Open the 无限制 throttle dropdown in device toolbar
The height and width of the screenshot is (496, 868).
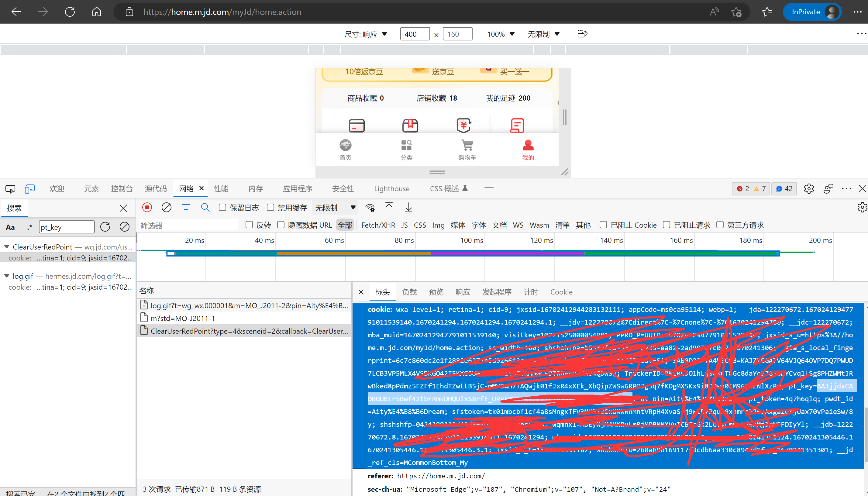[x=543, y=34]
